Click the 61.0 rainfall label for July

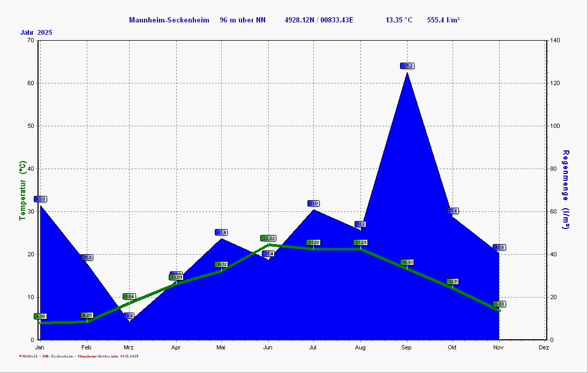(314, 203)
